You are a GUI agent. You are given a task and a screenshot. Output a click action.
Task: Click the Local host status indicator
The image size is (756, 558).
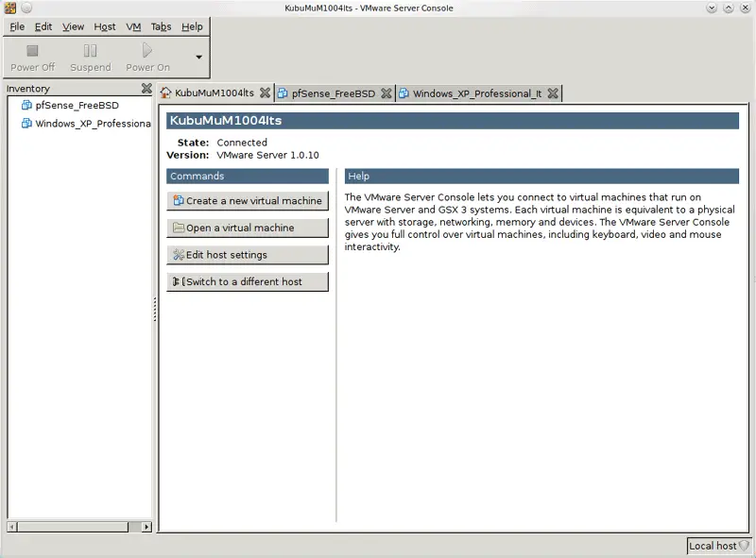(718, 546)
